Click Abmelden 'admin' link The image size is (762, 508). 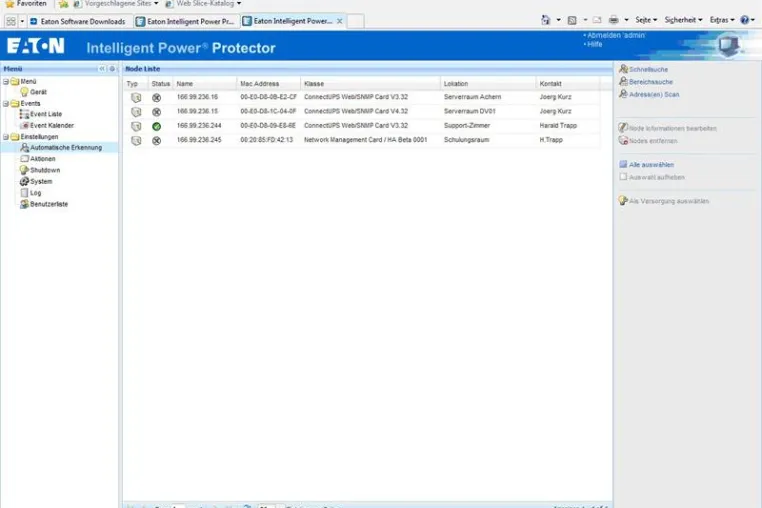point(614,35)
